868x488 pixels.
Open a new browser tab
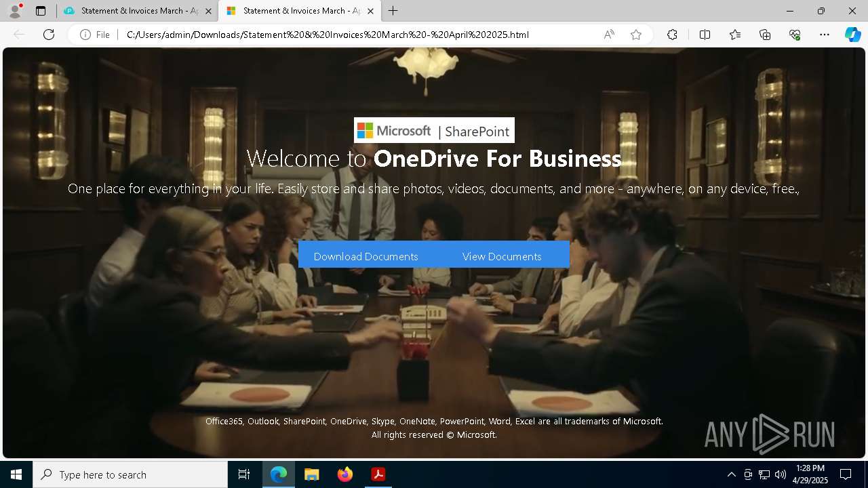point(393,11)
